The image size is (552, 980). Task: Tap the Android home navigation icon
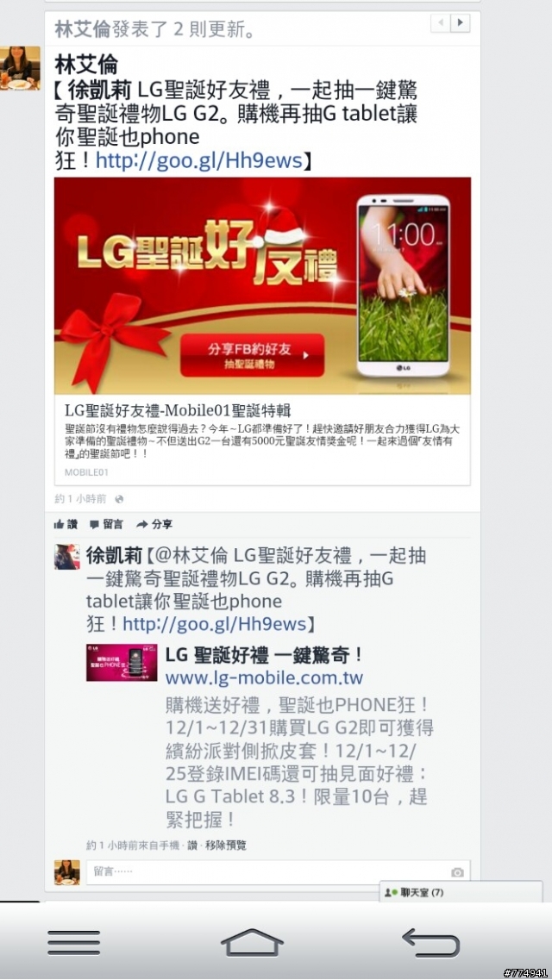pyautogui.click(x=252, y=942)
